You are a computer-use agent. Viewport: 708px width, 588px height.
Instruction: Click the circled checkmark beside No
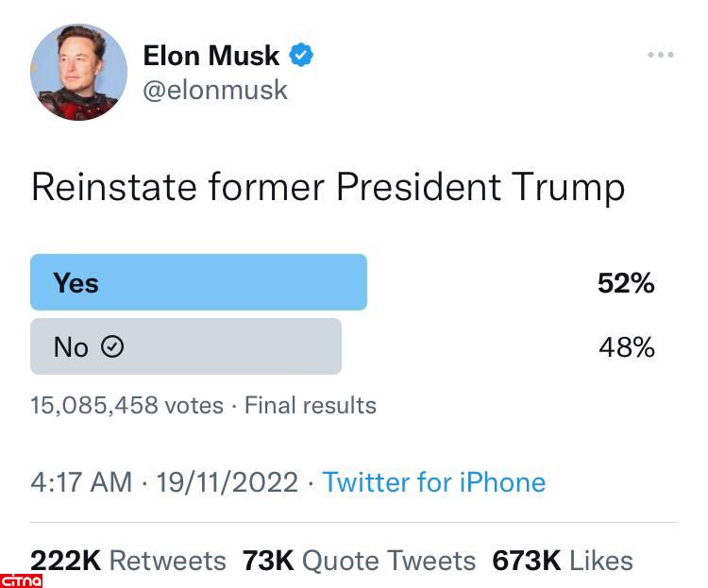[x=112, y=347]
